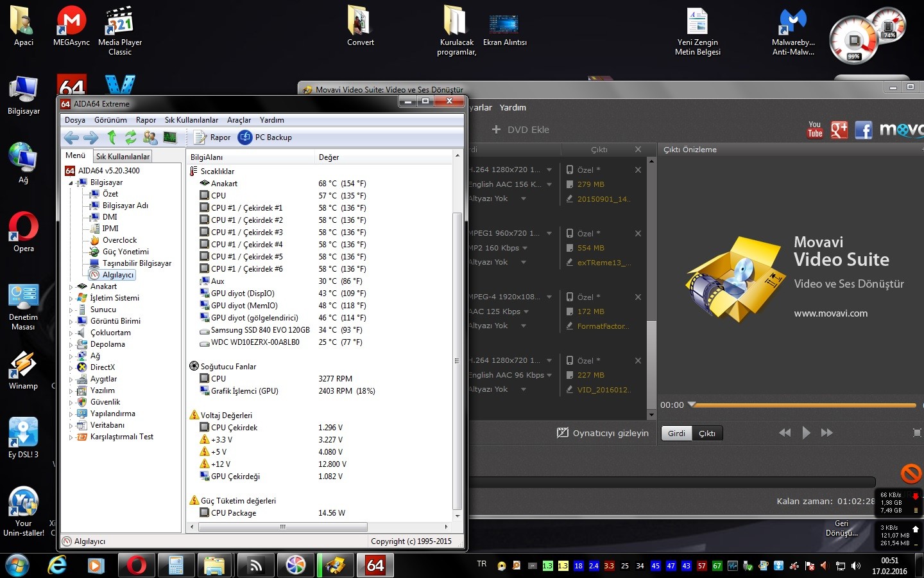
Task: Toggle Oynatıcıyı gizleyin to hide player
Action: 603,433
